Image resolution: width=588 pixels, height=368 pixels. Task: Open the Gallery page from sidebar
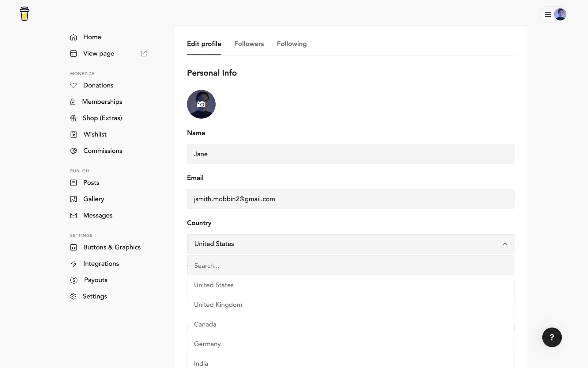(94, 199)
